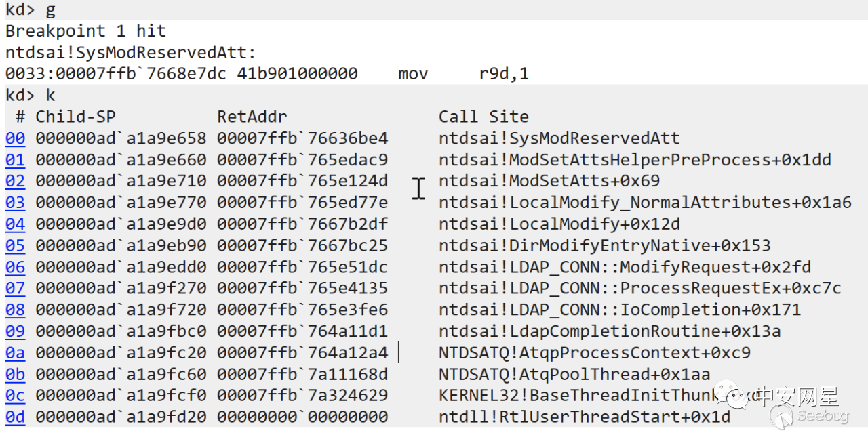Select frame link 0b for AtqPoolThread

click(x=15, y=374)
